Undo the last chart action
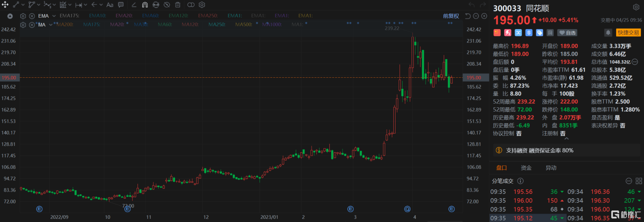This screenshot has height=222, width=644. [x=471, y=5]
